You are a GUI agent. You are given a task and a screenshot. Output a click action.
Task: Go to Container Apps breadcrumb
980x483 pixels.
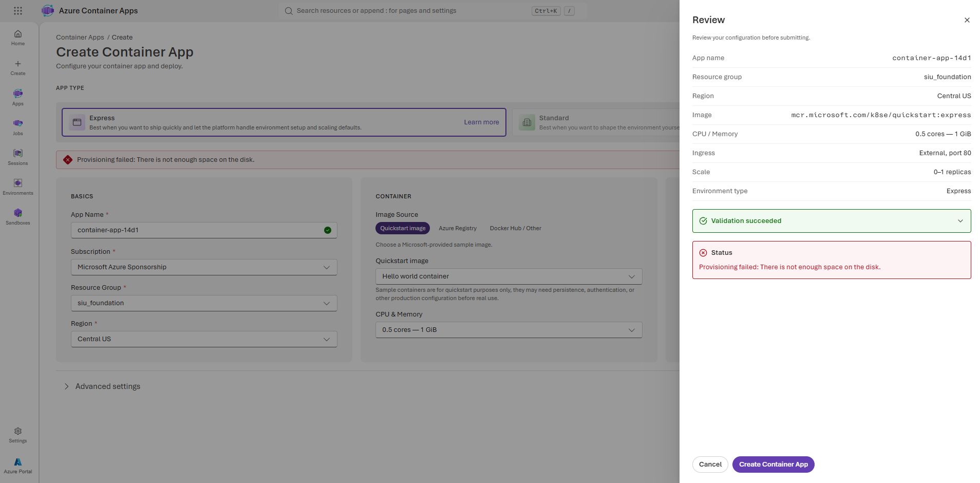[80, 38]
